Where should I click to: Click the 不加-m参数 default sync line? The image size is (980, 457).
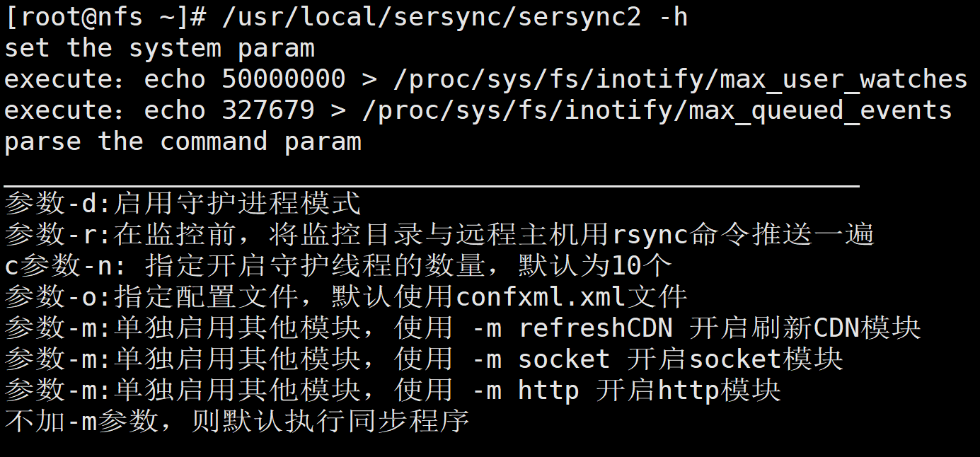coord(237,422)
